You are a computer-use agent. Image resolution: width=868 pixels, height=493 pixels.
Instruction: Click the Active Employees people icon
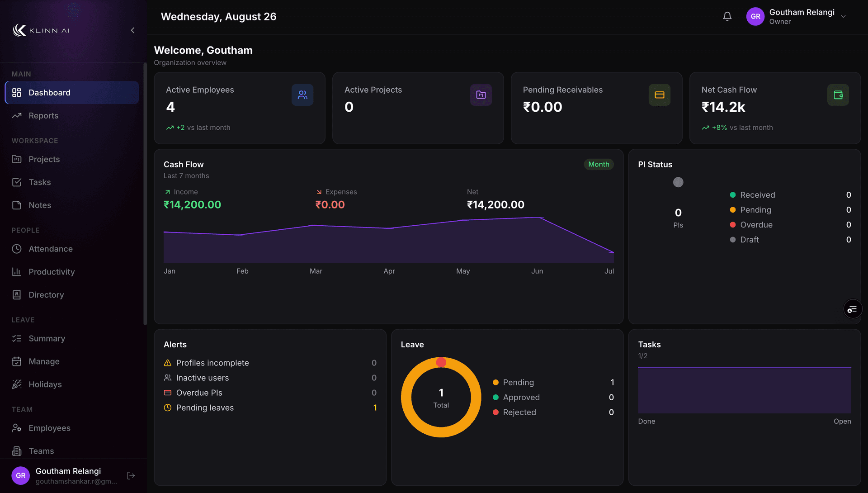coord(302,95)
